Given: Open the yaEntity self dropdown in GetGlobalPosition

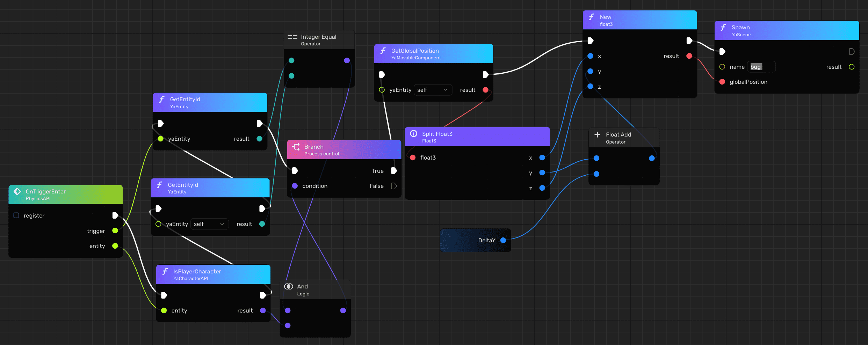Looking at the screenshot, I should tap(433, 90).
